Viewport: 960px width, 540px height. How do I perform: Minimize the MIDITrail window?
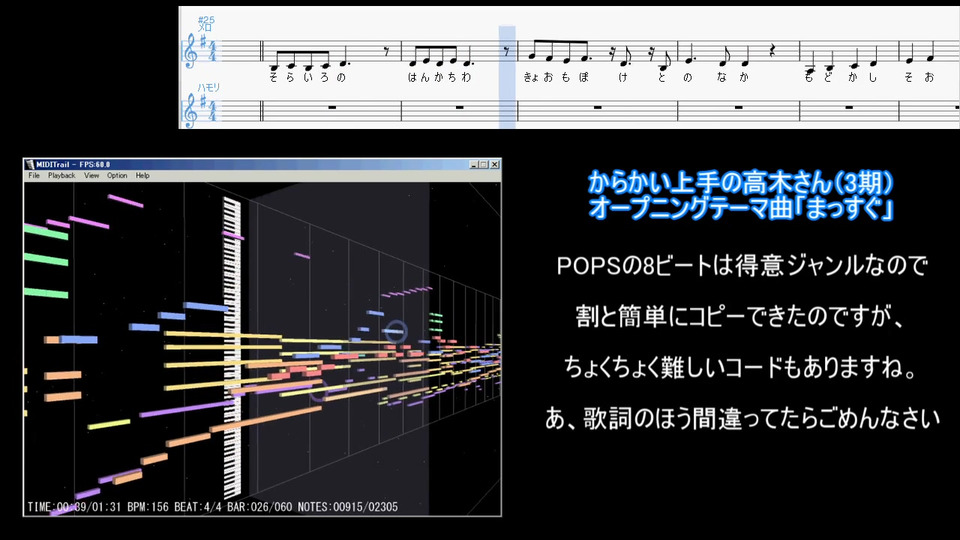coord(474,165)
